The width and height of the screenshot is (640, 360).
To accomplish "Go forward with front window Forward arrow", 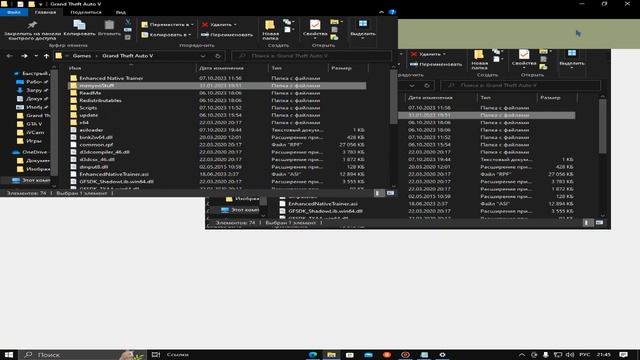I will [24, 56].
